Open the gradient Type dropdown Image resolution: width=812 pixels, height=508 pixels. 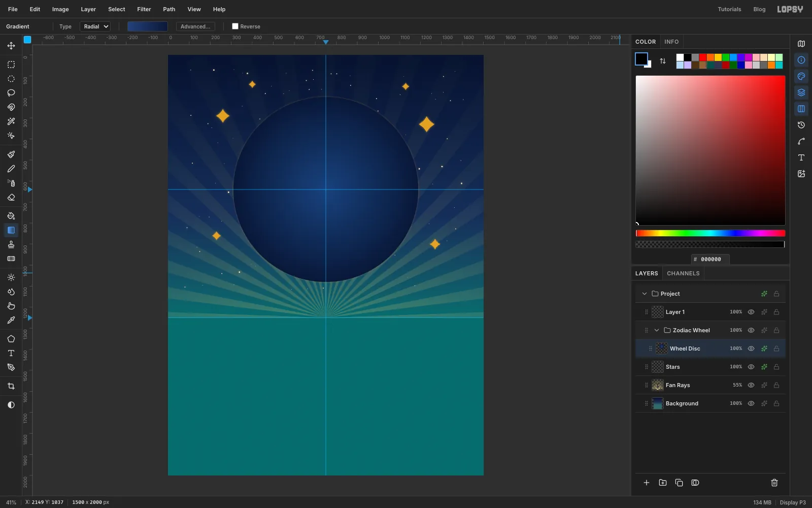(95, 26)
